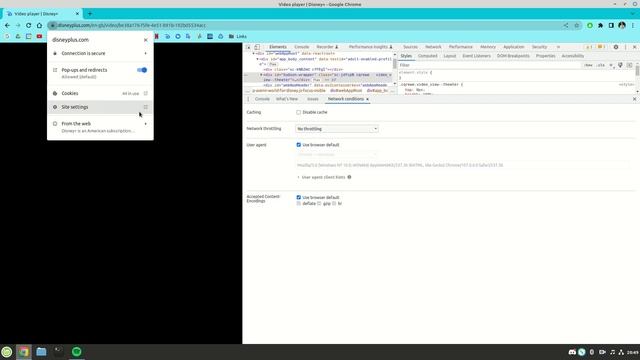Expand User agent client hints
The image size is (640, 360).
click(321, 177)
